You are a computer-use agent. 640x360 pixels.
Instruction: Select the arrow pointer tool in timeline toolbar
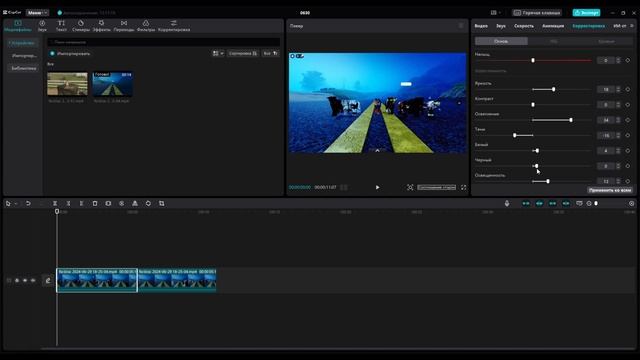tap(8, 203)
